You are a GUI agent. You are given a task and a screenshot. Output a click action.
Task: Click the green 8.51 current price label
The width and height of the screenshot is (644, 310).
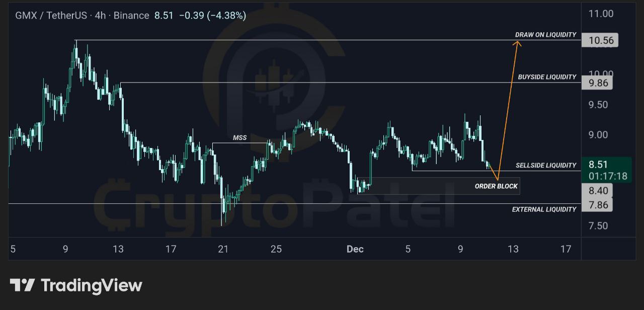[599, 165]
